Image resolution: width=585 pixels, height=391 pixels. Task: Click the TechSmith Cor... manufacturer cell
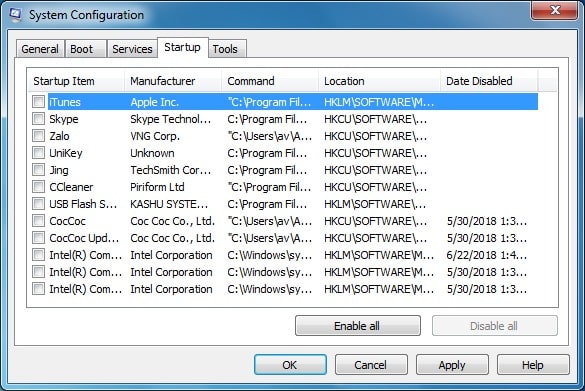[171, 170]
